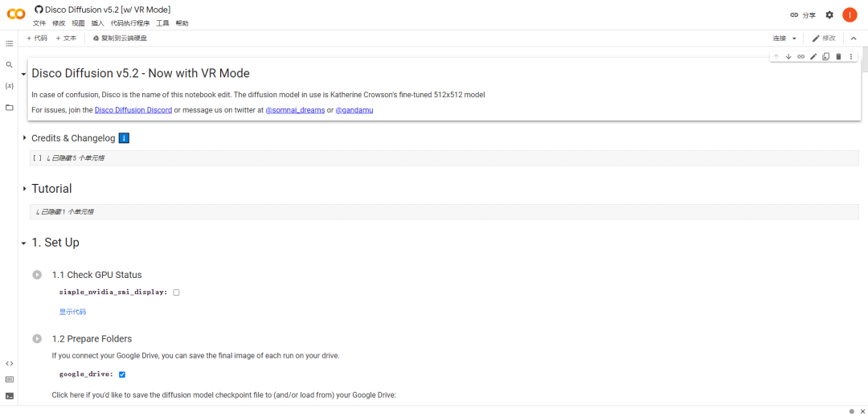Add a new code cell
This screenshot has width=868, height=417.
(36, 38)
